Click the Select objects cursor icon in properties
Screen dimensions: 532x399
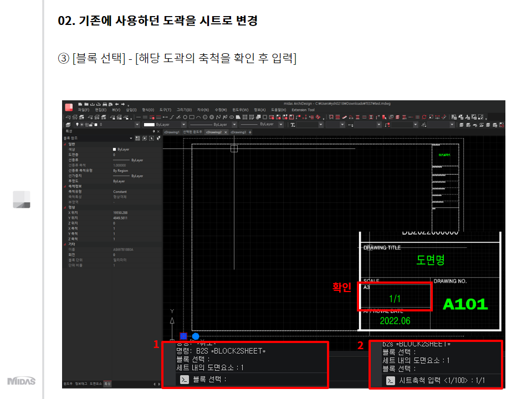[x=151, y=138]
